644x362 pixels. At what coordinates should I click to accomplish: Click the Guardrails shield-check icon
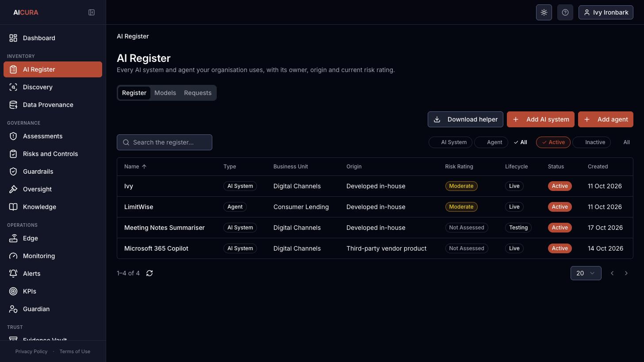tap(13, 171)
